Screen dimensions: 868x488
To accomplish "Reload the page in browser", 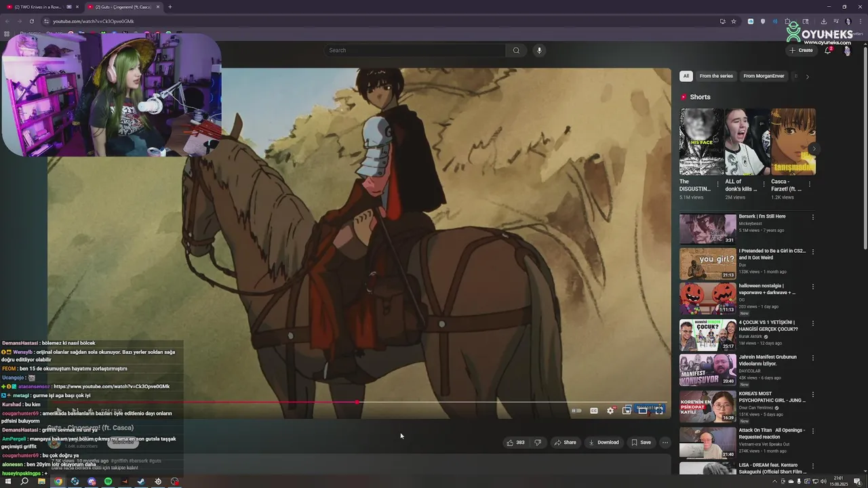I will pos(31,21).
